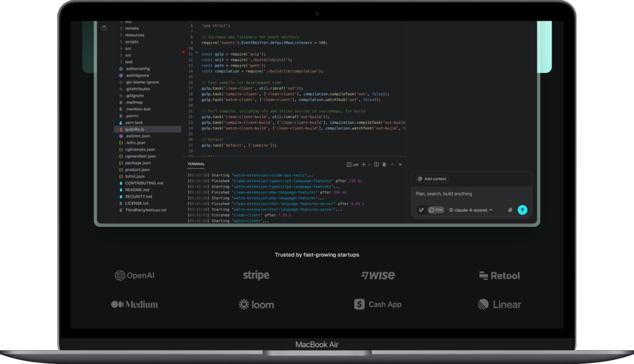Open the claude-4-sonnet model dropdown

click(x=471, y=210)
